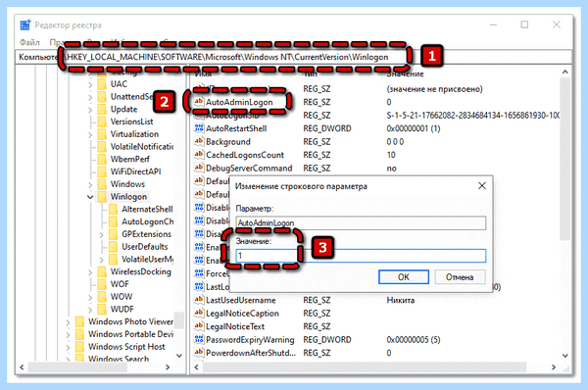Select the PowerdownAfterShutdown string icon
This screenshot has width=588, height=390.
pyautogui.click(x=199, y=353)
